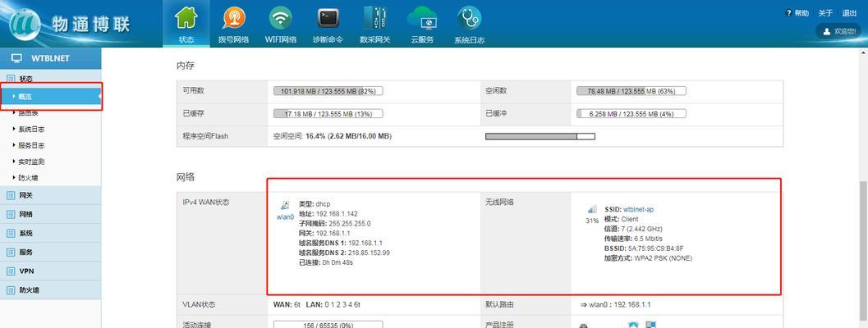Collapse the 状态 sidebar section
Viewport: 868px width, 328px height.
[x=50, y=79]
